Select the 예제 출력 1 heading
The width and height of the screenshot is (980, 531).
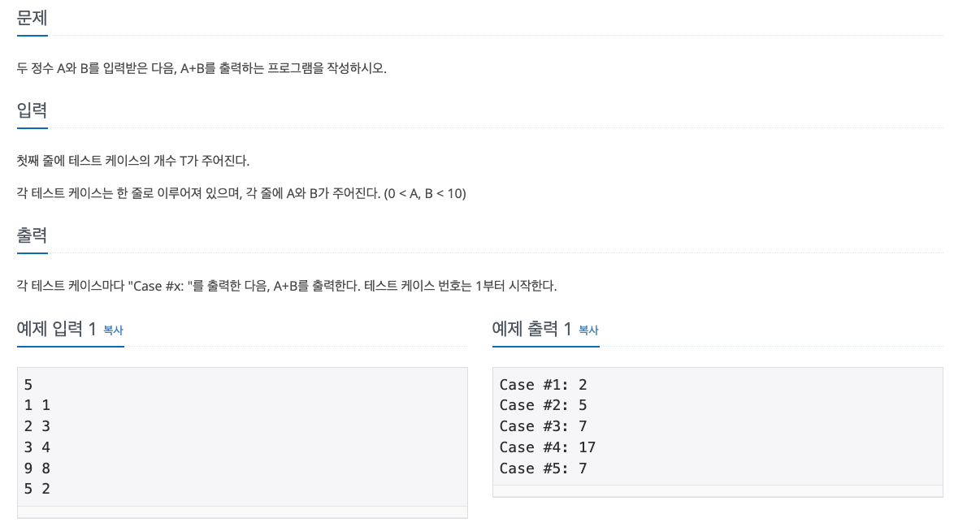pos(532,329)
